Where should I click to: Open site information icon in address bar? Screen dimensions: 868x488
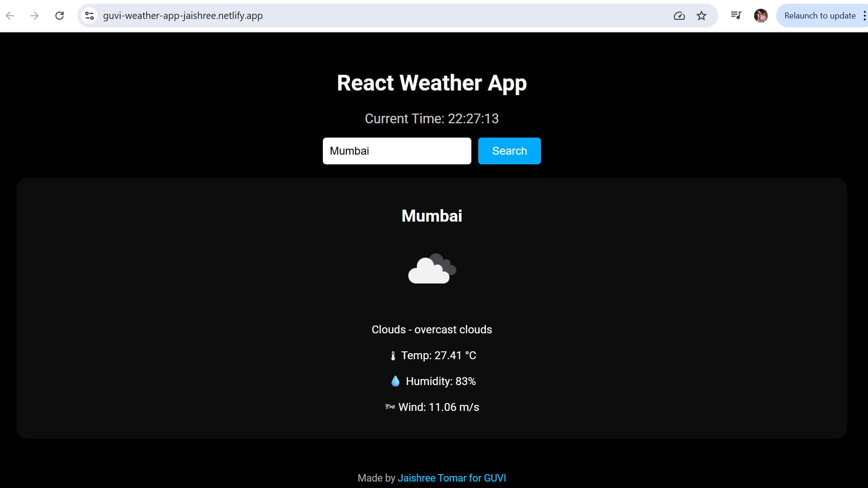pos(89,16)
